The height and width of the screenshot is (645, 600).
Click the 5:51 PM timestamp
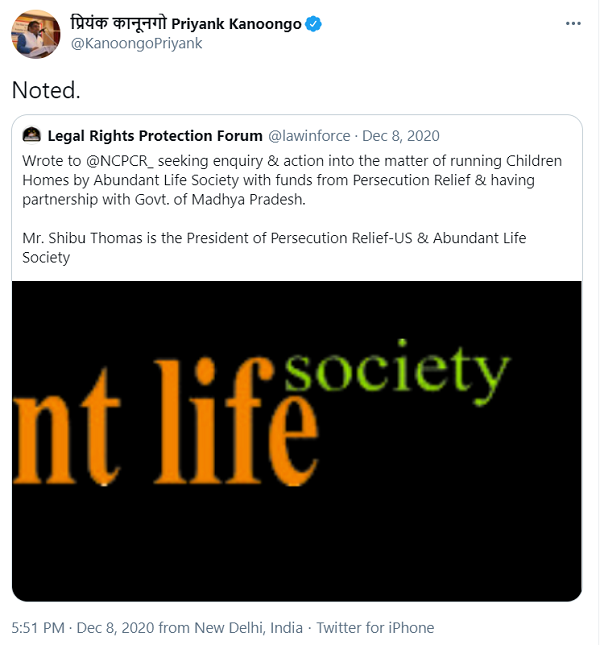(x=38, y=628)
